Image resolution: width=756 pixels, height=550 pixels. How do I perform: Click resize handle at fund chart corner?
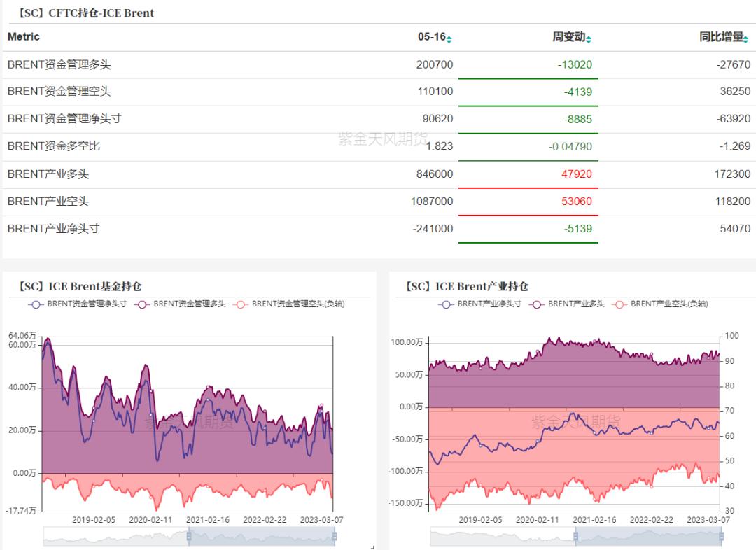pos(372,547)
